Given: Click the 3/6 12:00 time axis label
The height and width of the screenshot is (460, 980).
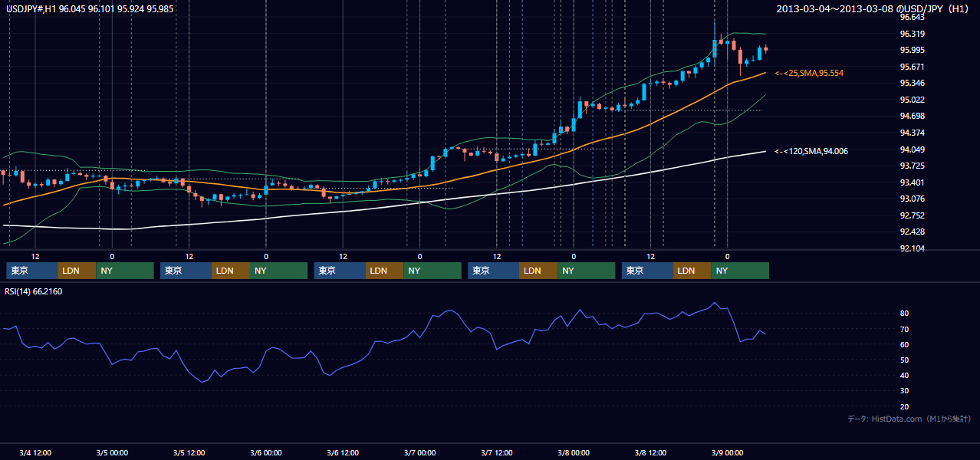Looking at the screenshot, I should [x=343, y=452].
